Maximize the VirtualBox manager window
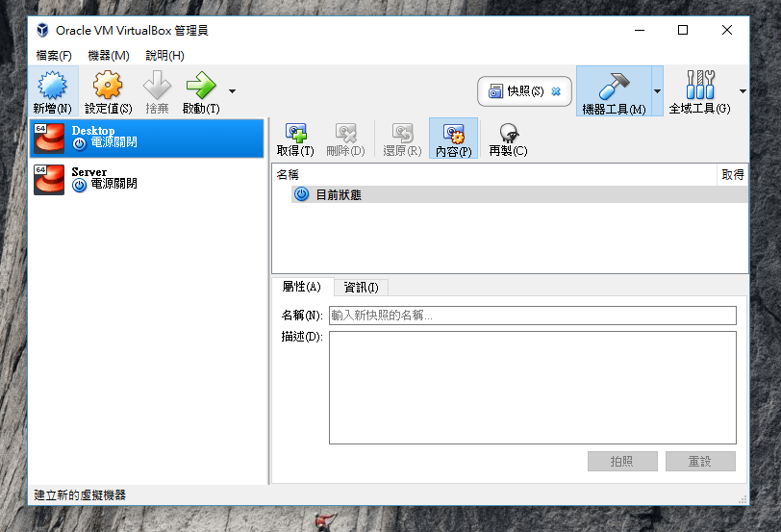This screenshot has width=781, height=532. click(x=683, y=31)
